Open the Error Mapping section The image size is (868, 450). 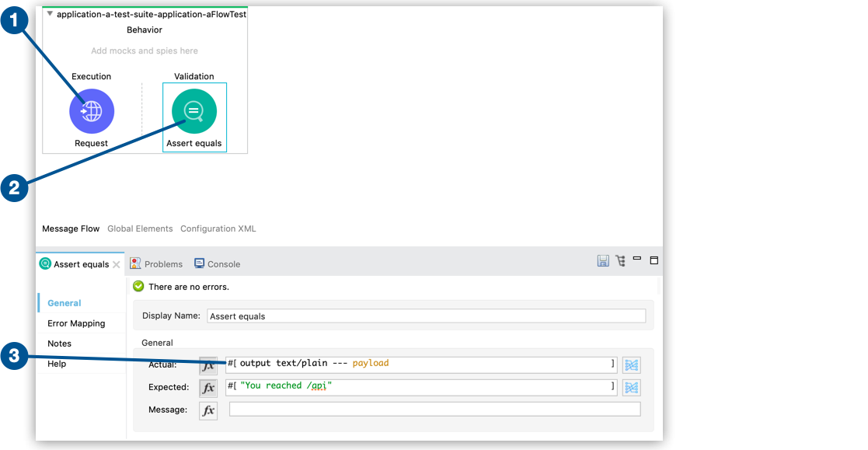[x=76, y=323]
